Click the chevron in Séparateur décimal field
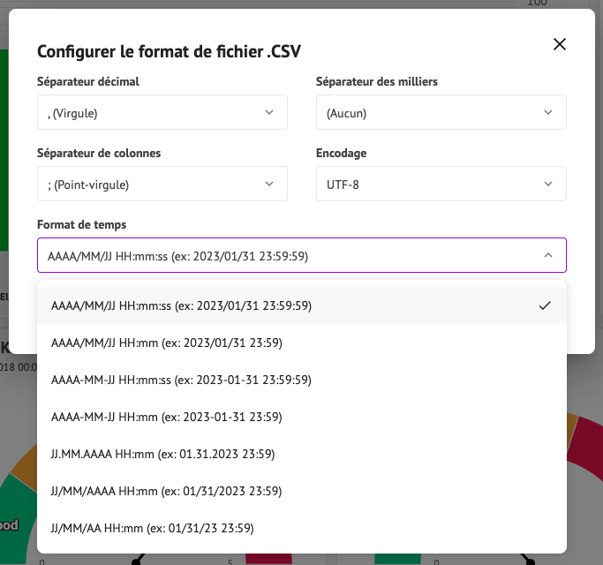Viewport: 603px width, 565px height. pyautogui.click(x=269, y=113)
